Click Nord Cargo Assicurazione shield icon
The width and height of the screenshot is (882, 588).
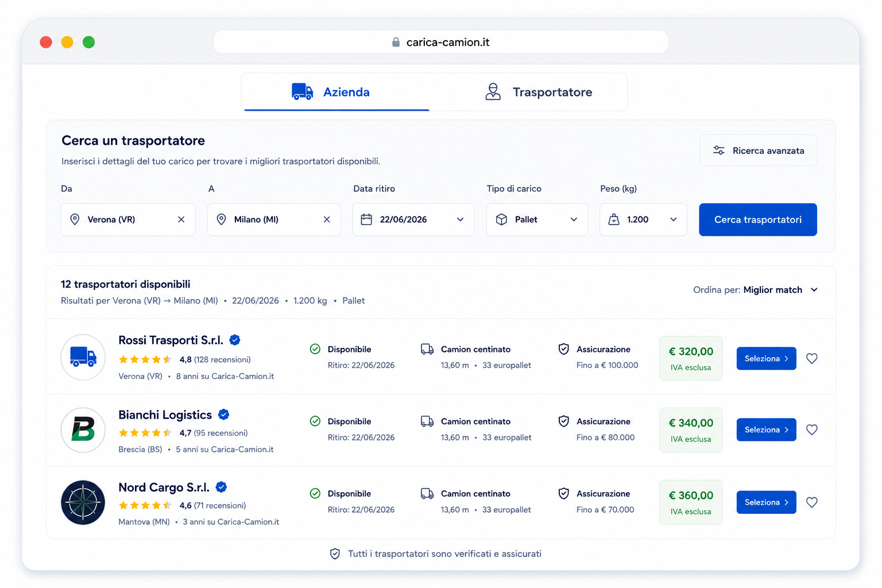564,494
